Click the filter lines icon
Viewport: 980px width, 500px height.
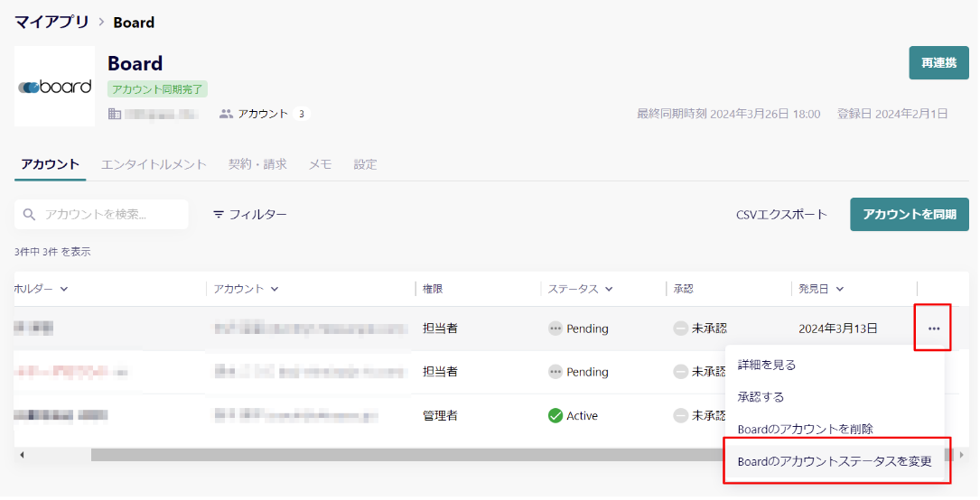218,215
